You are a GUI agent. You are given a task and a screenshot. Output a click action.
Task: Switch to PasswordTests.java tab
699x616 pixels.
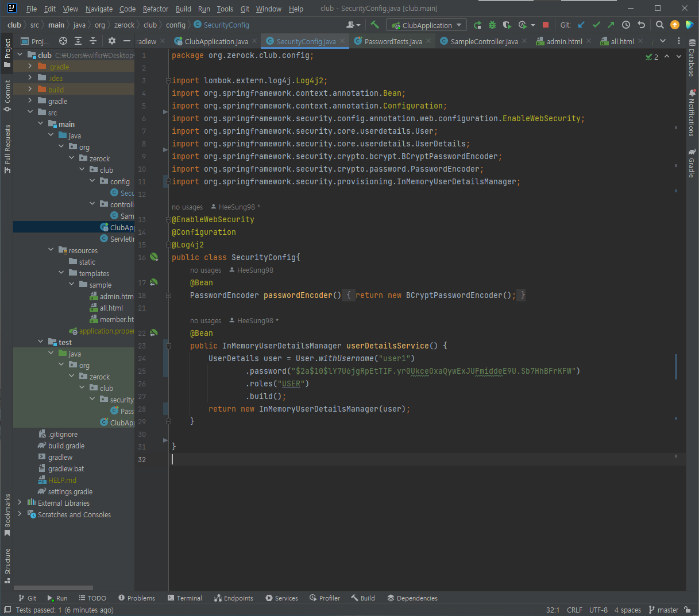(393, 41)
